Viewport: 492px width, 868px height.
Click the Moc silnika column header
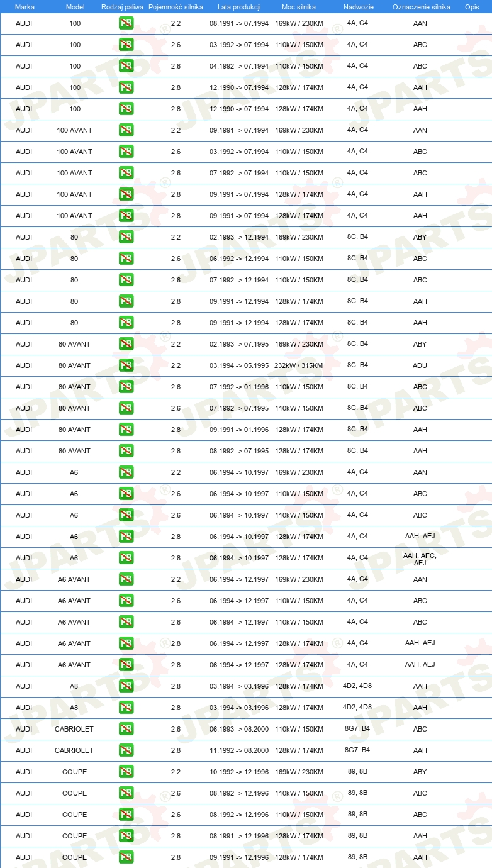pos(299,7)
